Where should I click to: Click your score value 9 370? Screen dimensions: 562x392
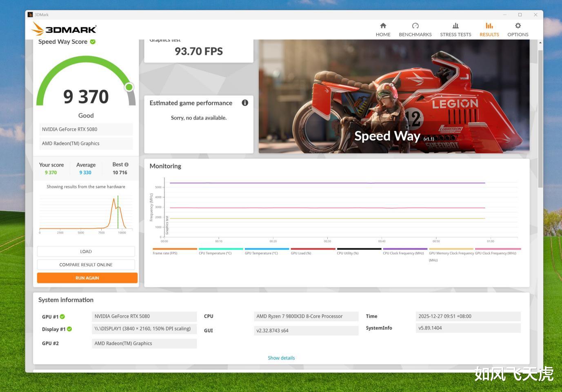pos(51,173)
